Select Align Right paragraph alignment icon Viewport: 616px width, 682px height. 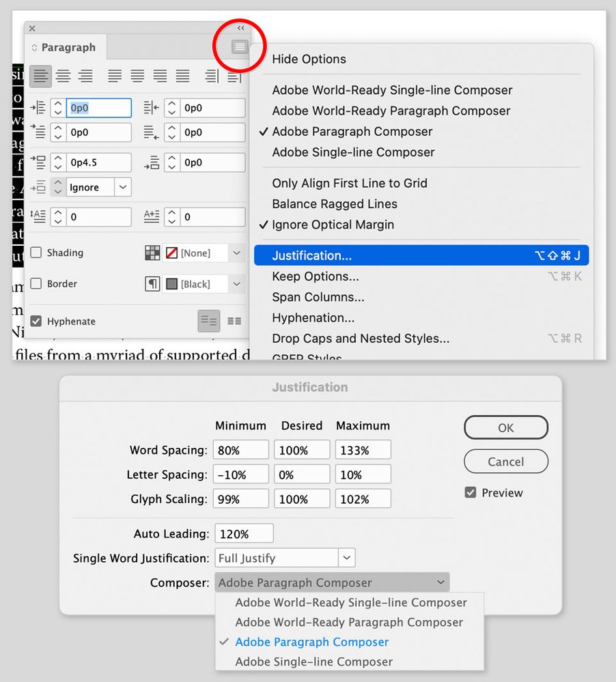tap(85, 76)
